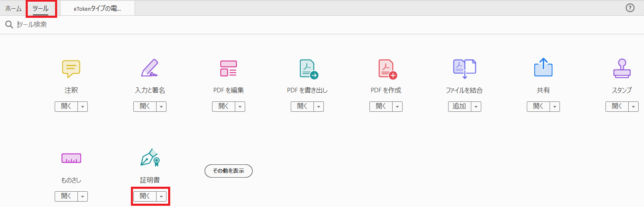Image resolution: width=644 pixels, height=207 pixels.
Task: Click the 共有 share icon
Action: [x=543, y=68]
